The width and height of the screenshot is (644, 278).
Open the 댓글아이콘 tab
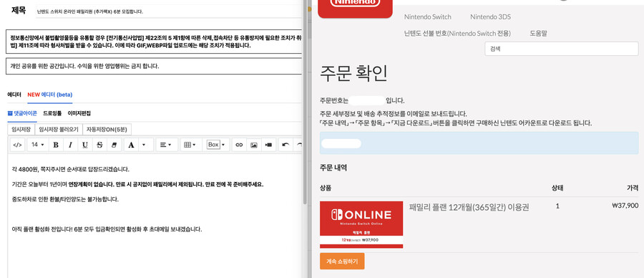pos(22,113)
